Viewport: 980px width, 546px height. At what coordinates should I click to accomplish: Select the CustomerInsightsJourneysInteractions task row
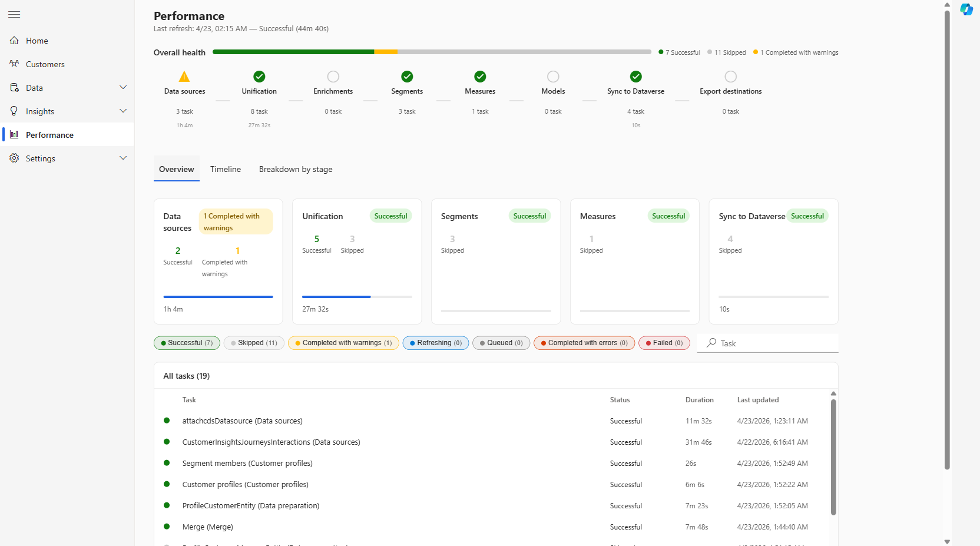click(492, 442)
